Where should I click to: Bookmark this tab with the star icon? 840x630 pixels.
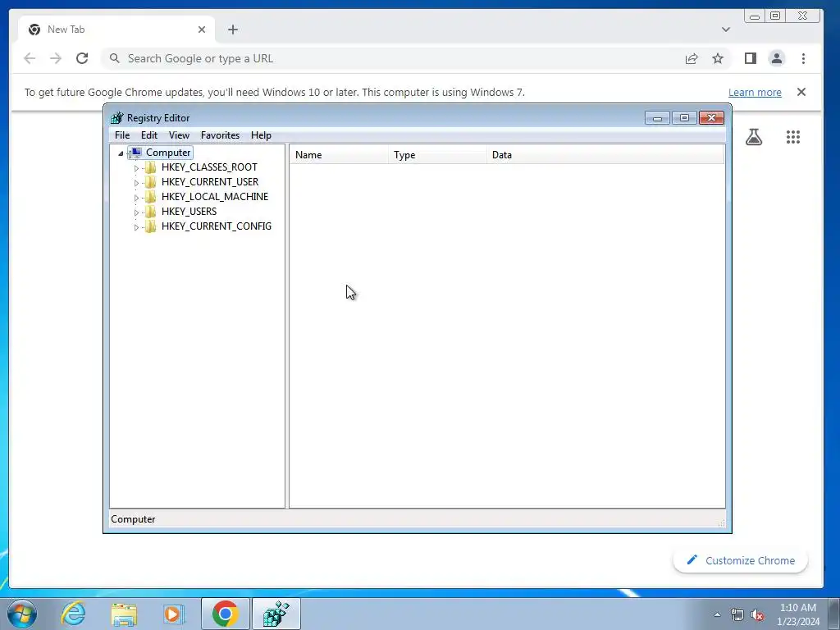718,58
